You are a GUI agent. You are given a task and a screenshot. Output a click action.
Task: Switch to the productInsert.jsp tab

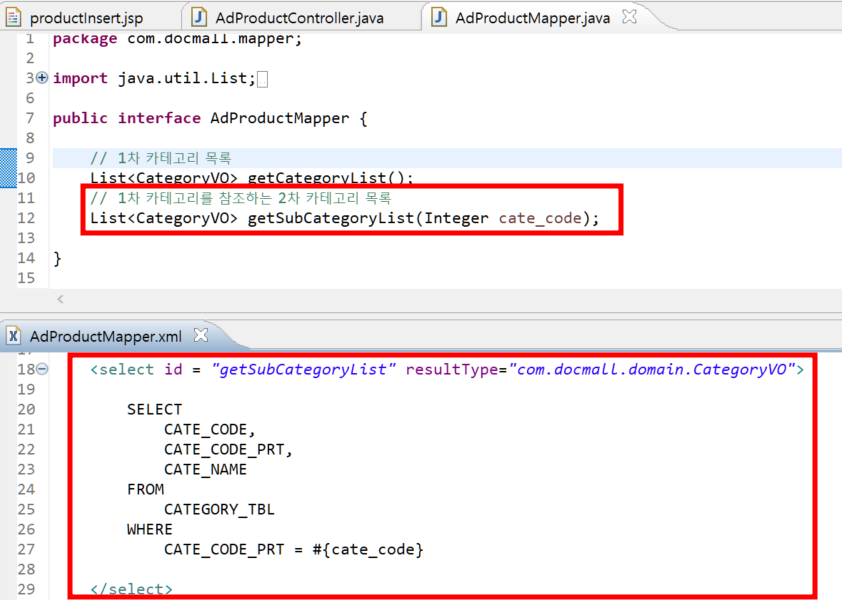[86, 18]
